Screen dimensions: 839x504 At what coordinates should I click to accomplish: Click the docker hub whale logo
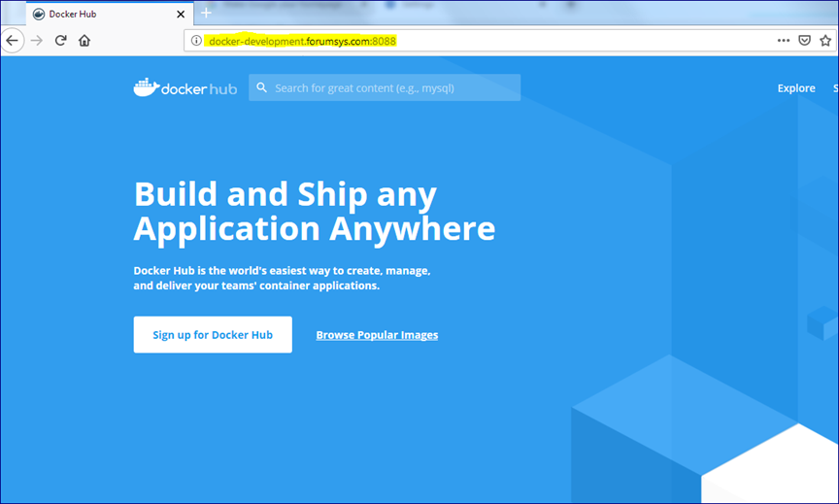185,87
